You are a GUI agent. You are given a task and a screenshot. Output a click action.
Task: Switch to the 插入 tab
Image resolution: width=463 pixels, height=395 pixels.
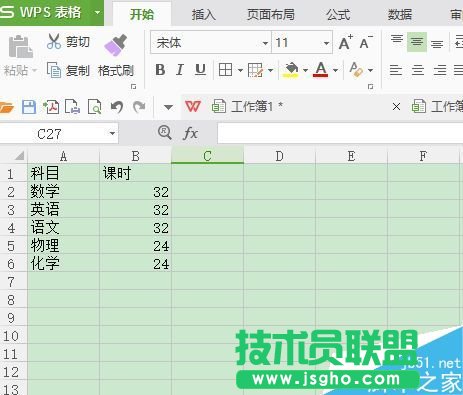point(204,15)
